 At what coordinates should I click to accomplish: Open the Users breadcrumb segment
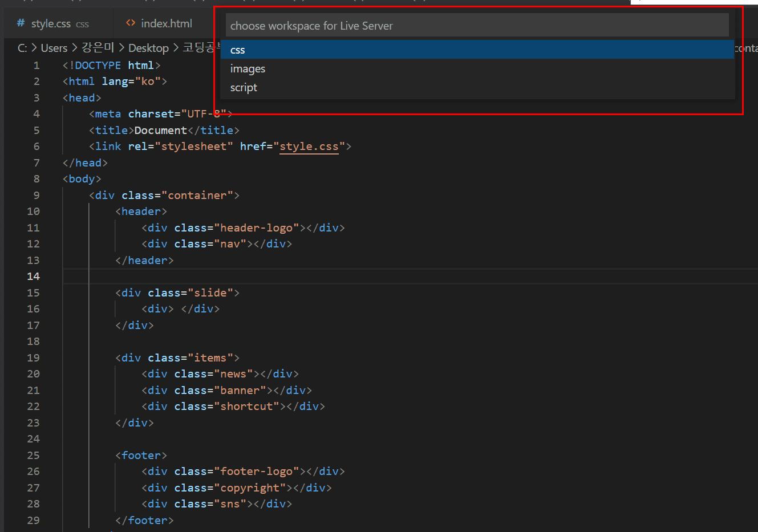(x=54, y=48)
